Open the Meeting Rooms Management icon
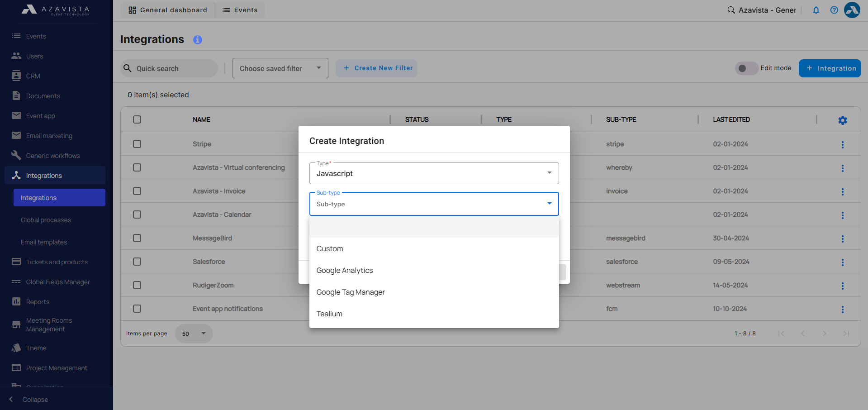Viewport: 868px width, 410px height. coord(16,324)
